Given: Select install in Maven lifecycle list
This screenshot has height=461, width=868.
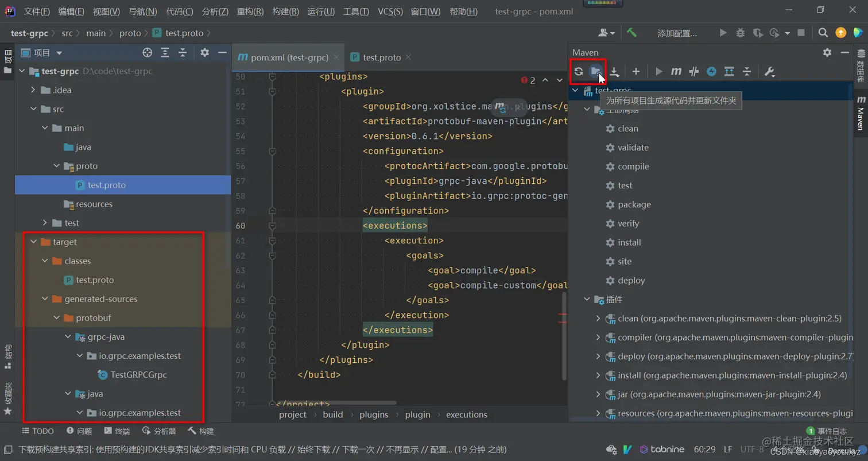Looking at the screenshot, I should 629,242.
